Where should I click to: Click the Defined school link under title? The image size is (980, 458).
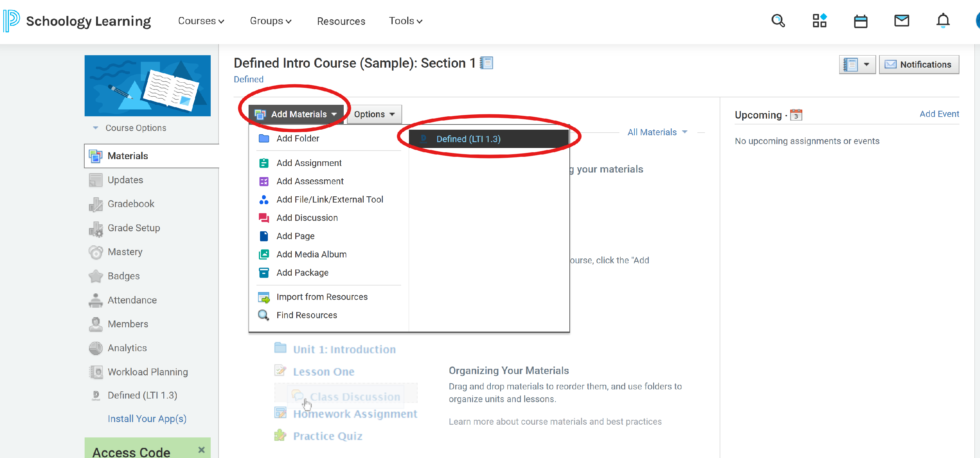click(248, 79)
